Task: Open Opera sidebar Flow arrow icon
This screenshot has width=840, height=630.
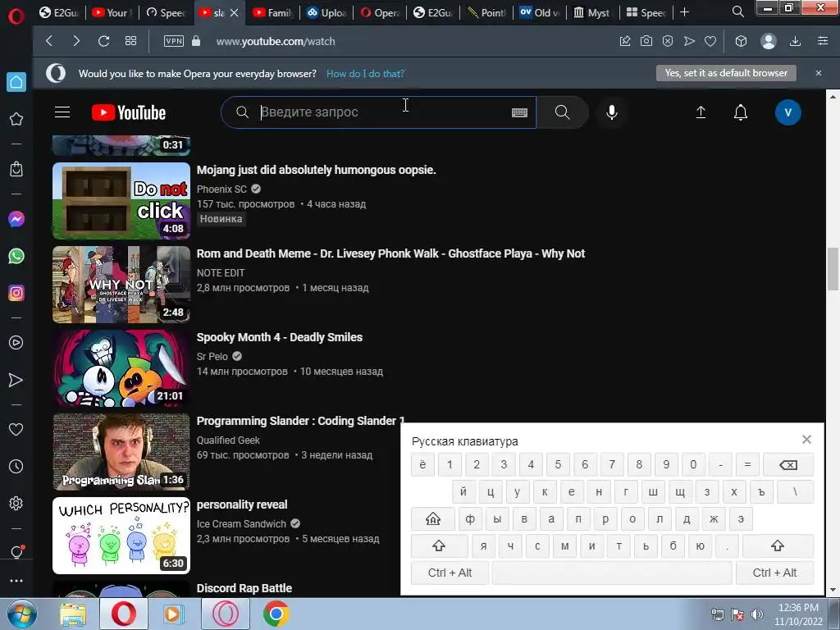Action: [x=16, y=380]
